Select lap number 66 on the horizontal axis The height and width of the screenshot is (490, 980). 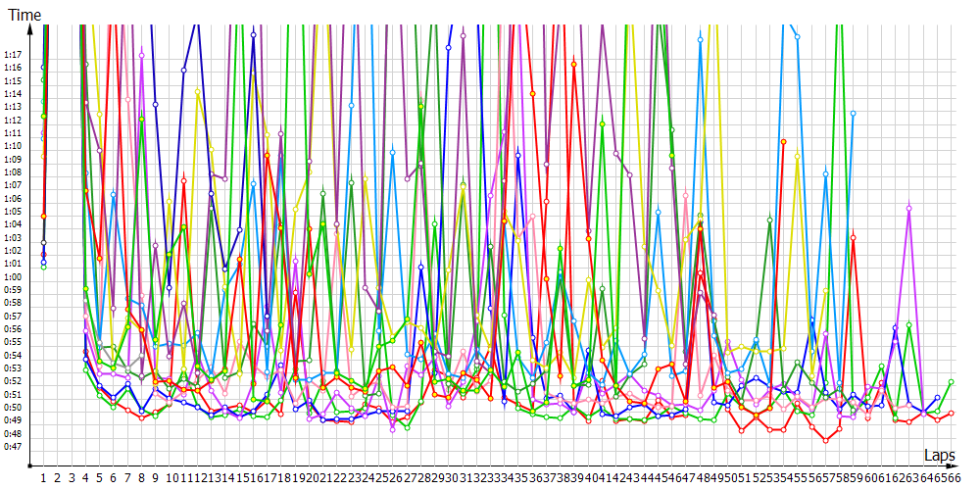(952, 478)
